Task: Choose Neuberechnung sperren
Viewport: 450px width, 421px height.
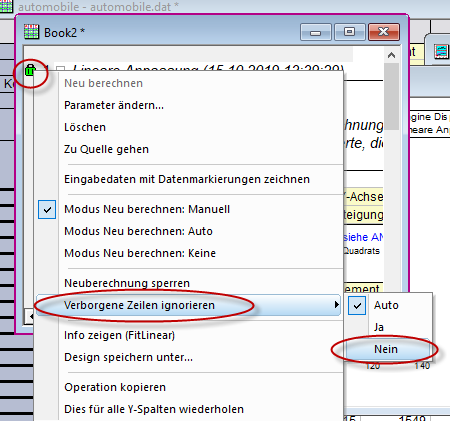Action: point(127,283)
